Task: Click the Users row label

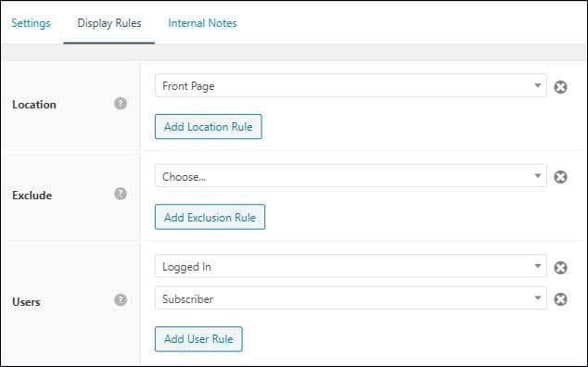Action: click(26, 302)
